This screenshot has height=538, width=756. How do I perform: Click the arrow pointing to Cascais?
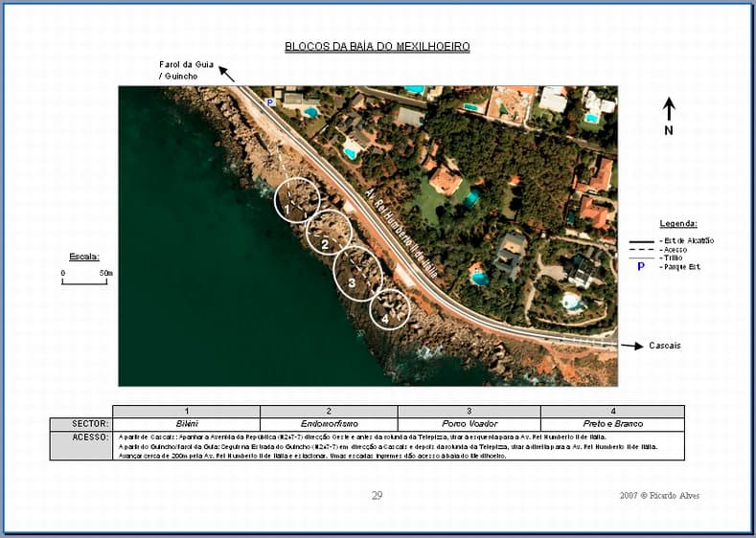click(631, 346)
